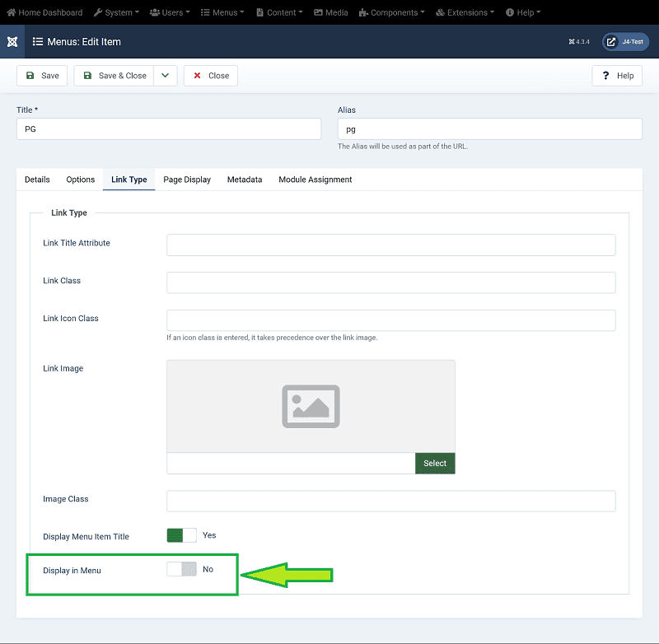Click the Save button with disk icon

tap(42, 76)
